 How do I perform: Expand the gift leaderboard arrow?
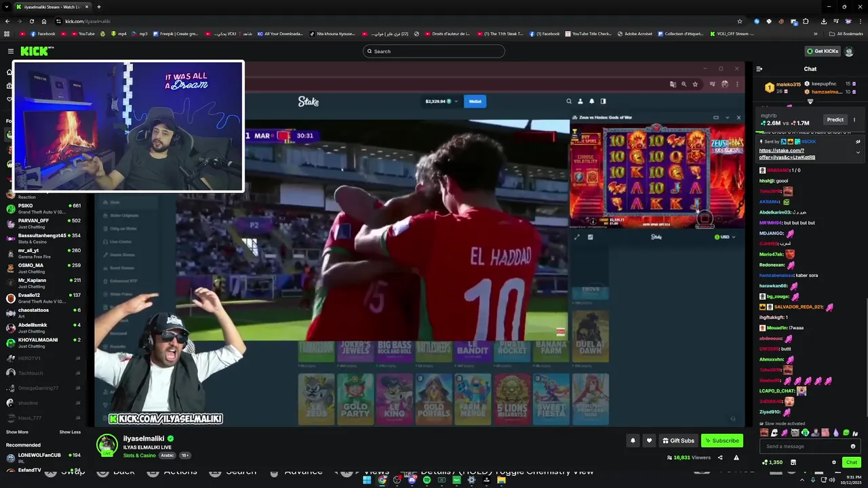(x=810, y=102)
